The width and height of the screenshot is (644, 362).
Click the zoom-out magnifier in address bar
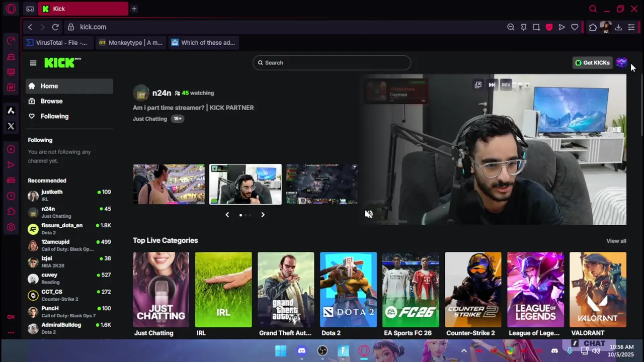[x=511, y=27]
